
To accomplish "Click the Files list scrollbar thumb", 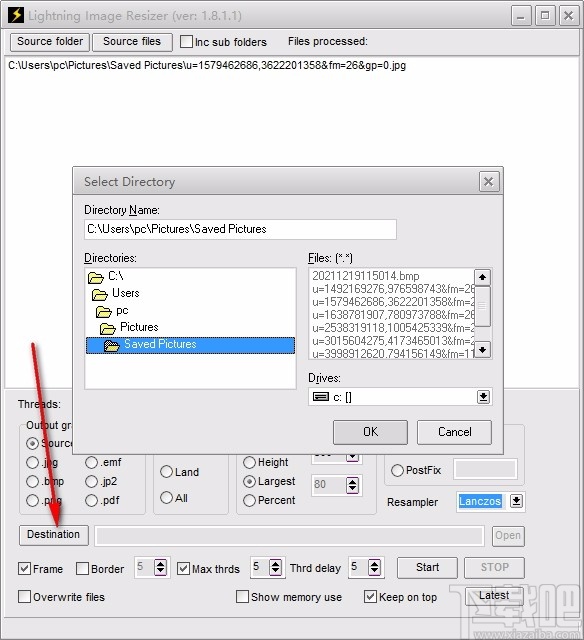I will tap(482, 306).
